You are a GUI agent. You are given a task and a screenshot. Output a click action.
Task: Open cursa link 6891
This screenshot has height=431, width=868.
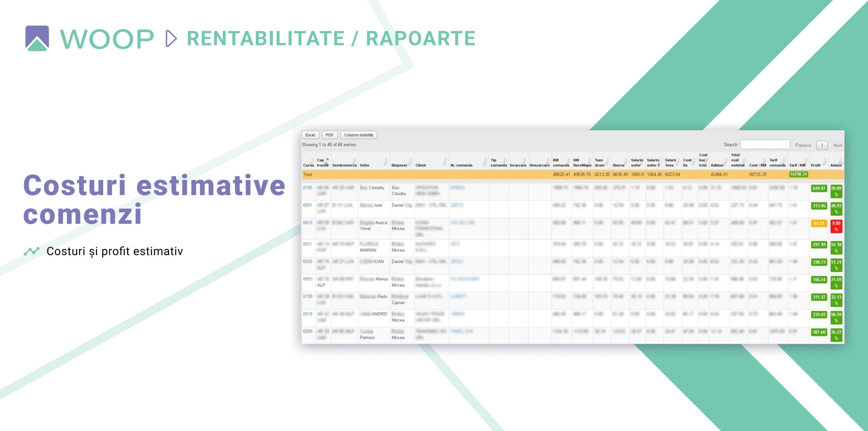(x=308, y=205)
